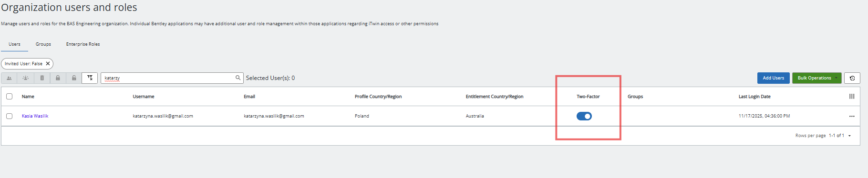Click the locked padlock toolbar icon
868x178 pixels.
pos(58,78)
